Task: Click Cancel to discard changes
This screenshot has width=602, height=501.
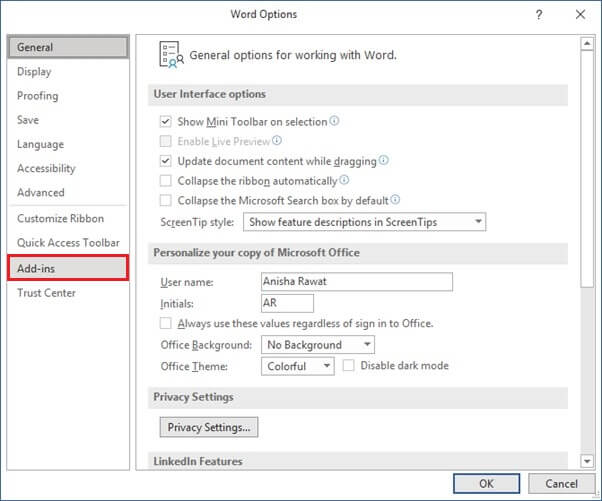Action: point(561,484)
